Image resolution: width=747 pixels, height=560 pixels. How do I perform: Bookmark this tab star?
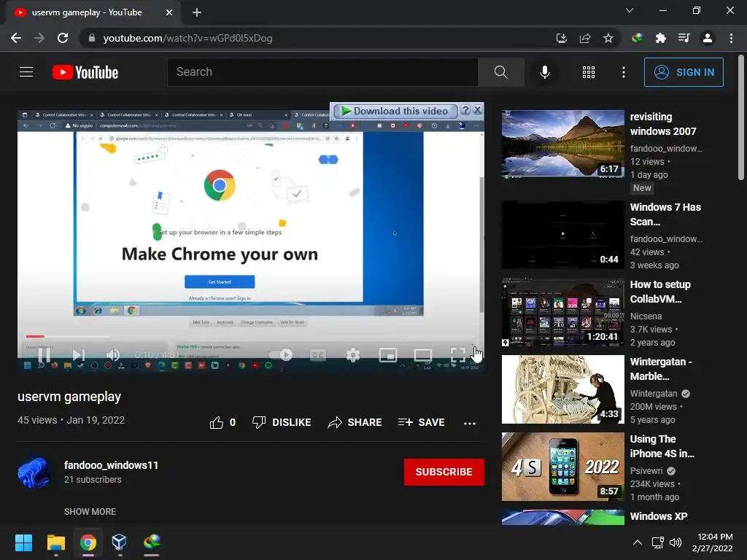tap(608, 38)
